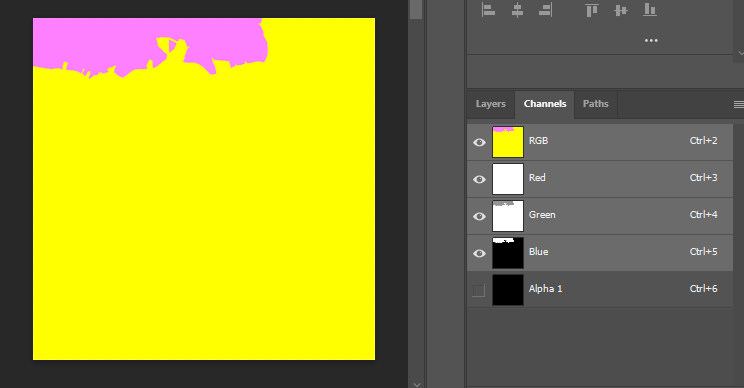Click the Align vertical centers icon
This screenshot has height=388, width=744.
[x=621, y=10]
